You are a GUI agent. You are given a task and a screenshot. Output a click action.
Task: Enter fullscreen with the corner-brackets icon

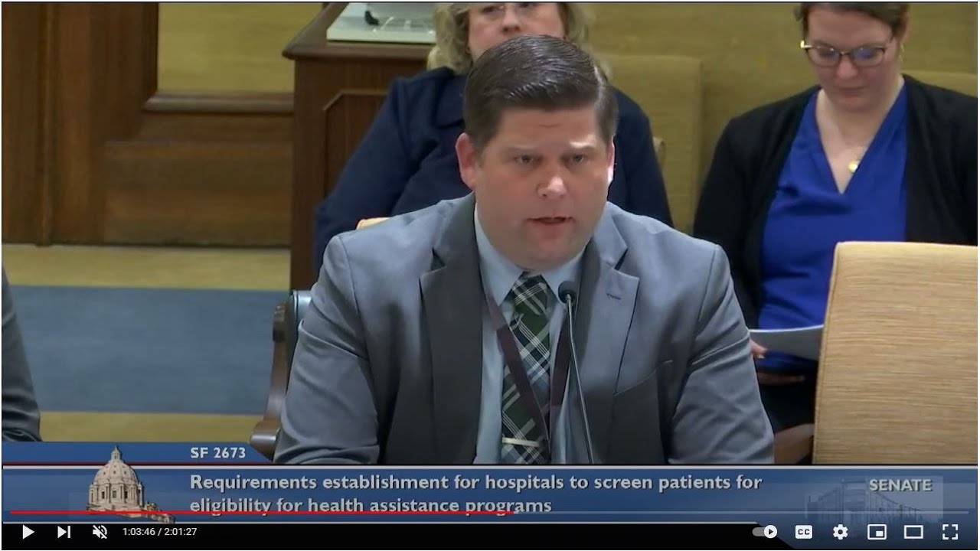tap(950, 532)
